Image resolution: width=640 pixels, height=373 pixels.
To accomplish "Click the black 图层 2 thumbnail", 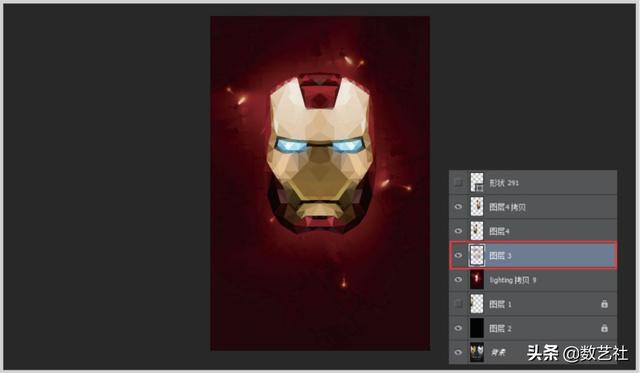I will click(477, 328).
